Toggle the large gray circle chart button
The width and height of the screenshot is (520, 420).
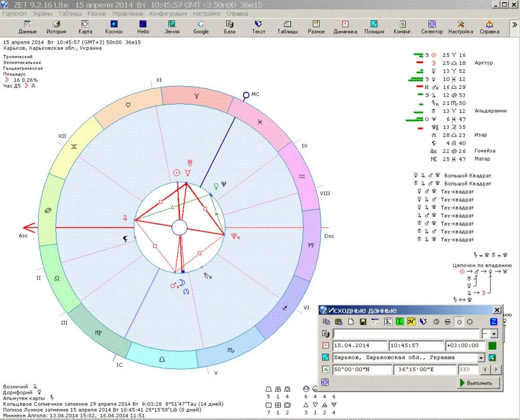(470, 322)
